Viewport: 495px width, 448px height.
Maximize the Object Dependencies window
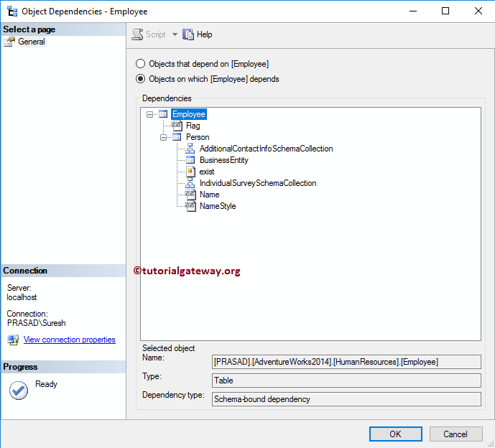click(445, 11)
